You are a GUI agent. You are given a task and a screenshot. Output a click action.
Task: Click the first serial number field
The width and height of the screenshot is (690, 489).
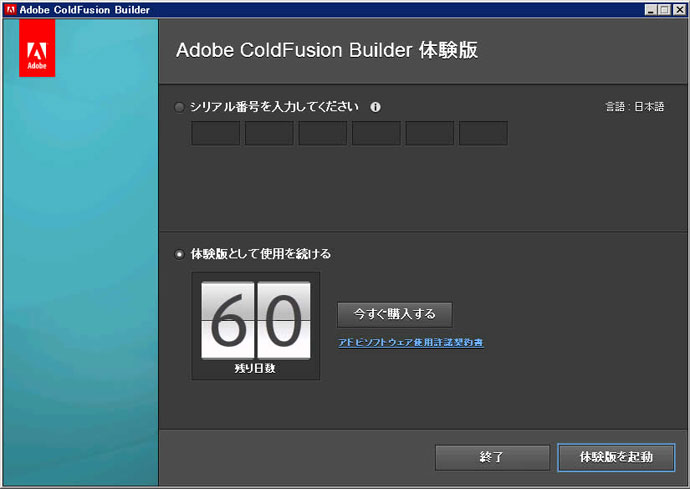click(x=216, y=133)
